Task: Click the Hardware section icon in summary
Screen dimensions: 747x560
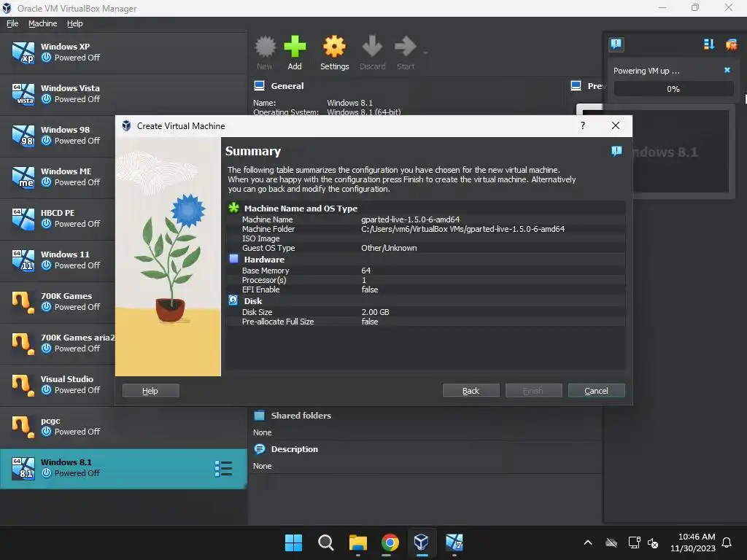Action: 233,259
